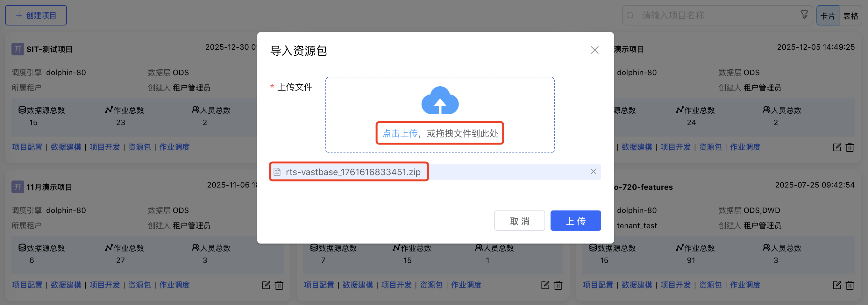Edit the project dated 2025-12-05
This screenshot has width=868, height=305.
(x=837, y=147)
